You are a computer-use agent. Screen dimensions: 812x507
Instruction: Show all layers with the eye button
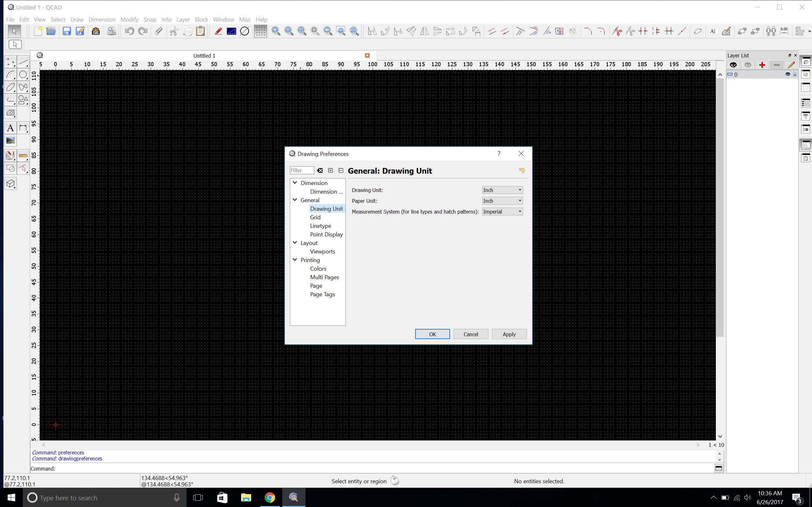pos(733,65)
